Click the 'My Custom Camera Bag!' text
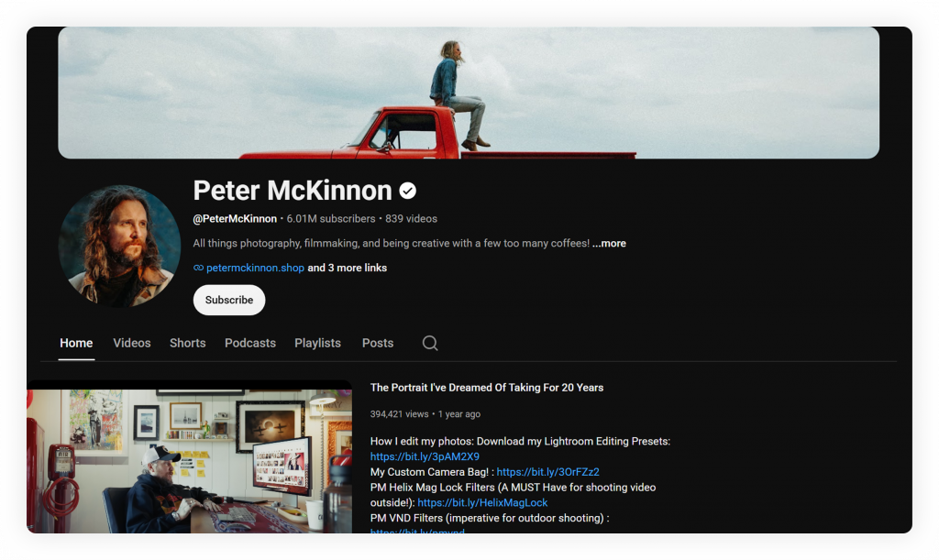This screenshot has height=560, width=939. click(429, 472)
